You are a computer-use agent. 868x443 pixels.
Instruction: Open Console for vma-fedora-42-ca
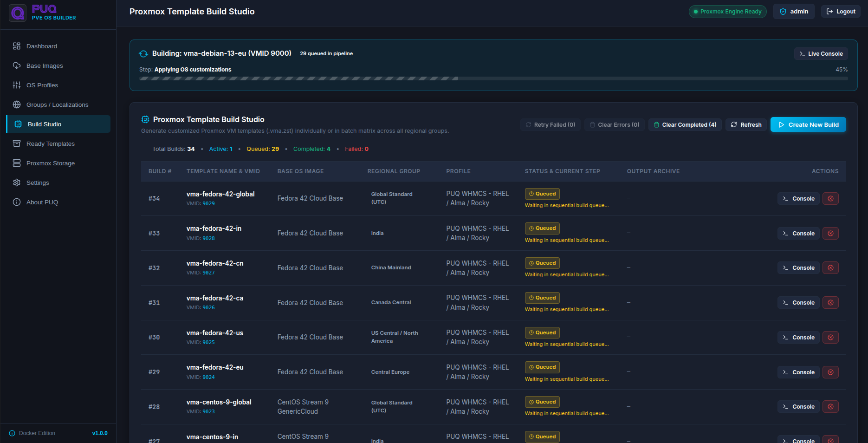click(798, 303)
